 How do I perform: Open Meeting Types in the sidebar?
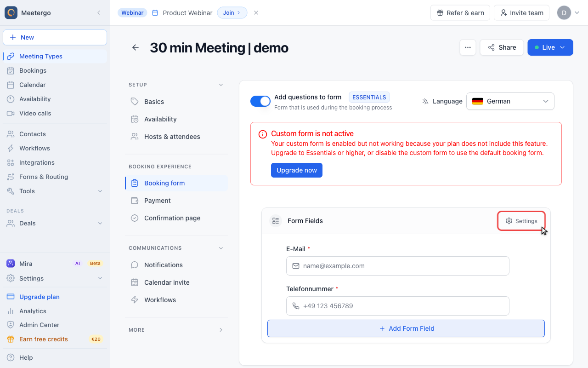click(x=55, y=56)
